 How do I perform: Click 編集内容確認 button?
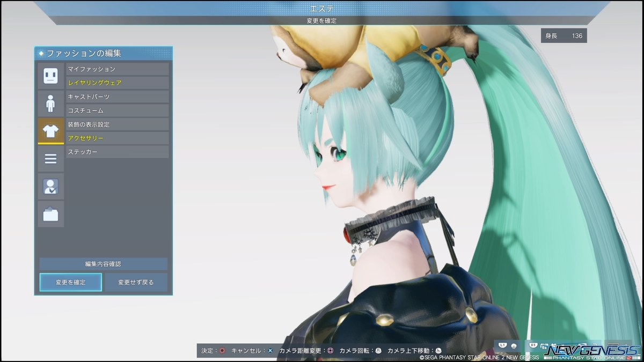click(103, 264)
